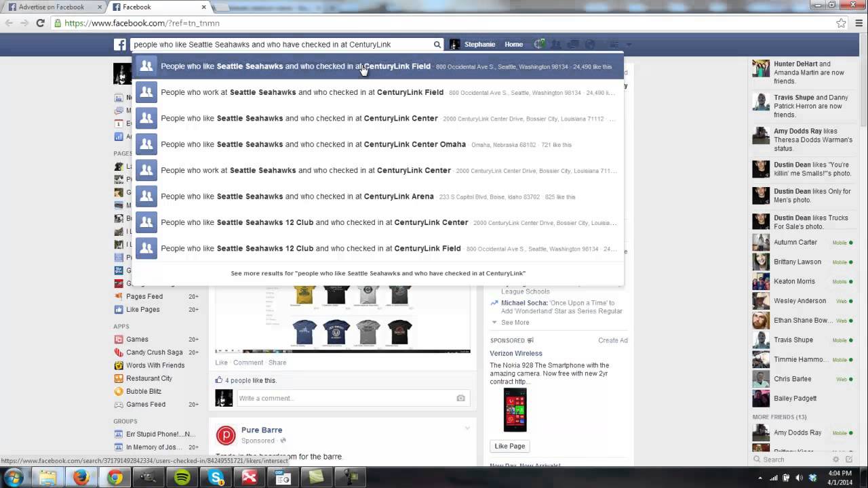The width and height of the screenshot is (868, 488).
Task: Click the Games app icon in sidebar
Action: 119,340
